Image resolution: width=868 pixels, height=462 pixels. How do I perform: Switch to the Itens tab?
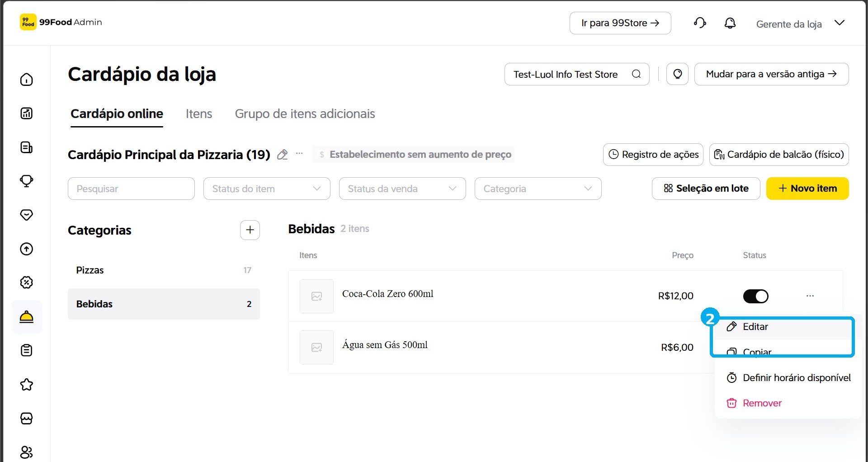pos(199,114)
